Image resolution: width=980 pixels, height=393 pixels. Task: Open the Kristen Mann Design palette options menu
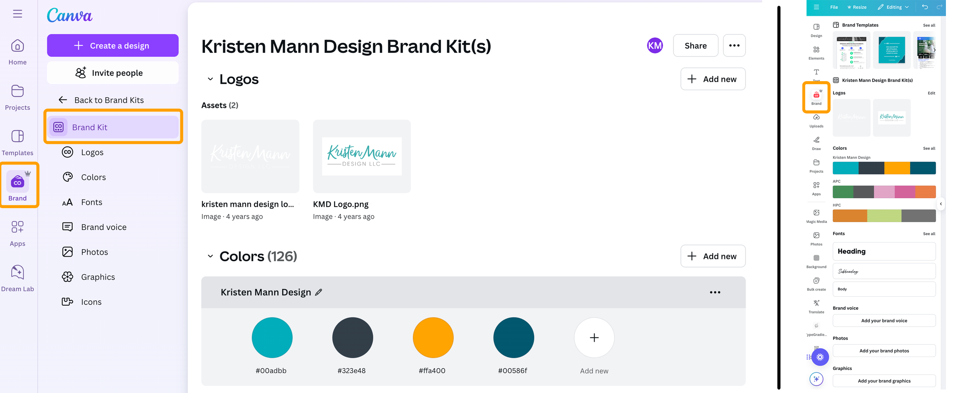coord(715,292)
